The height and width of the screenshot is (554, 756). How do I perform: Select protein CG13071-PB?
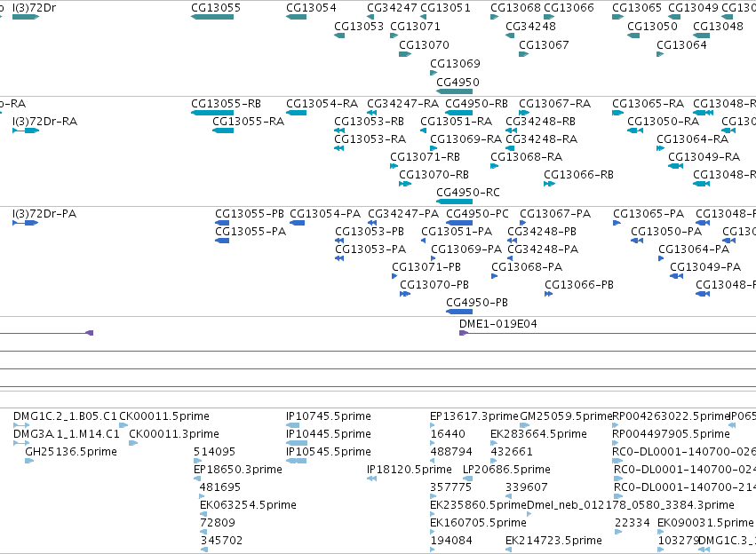pos(426,267)
